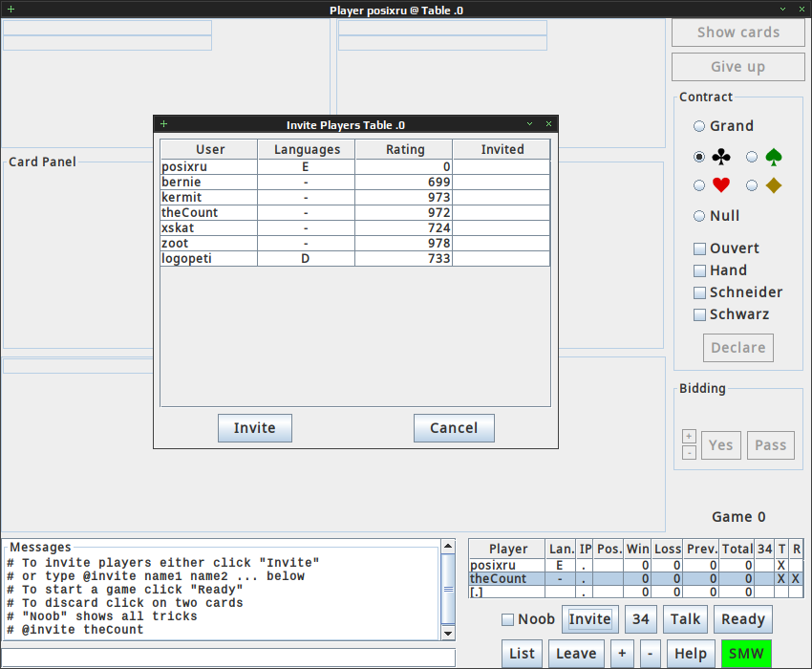Select the clubs radio button
This screenshot has height=669, width=812.
tap(699, 157)
